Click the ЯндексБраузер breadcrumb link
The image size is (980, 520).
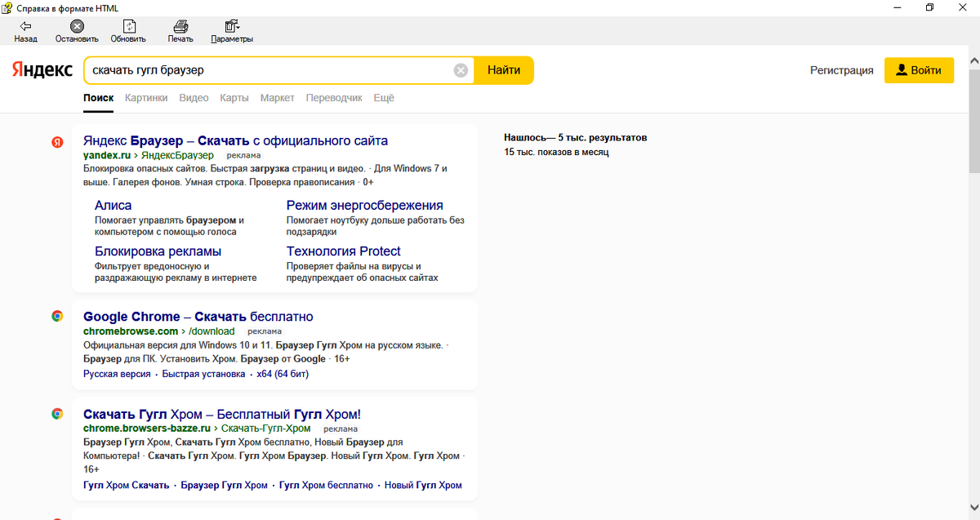(x=177, y=155)
